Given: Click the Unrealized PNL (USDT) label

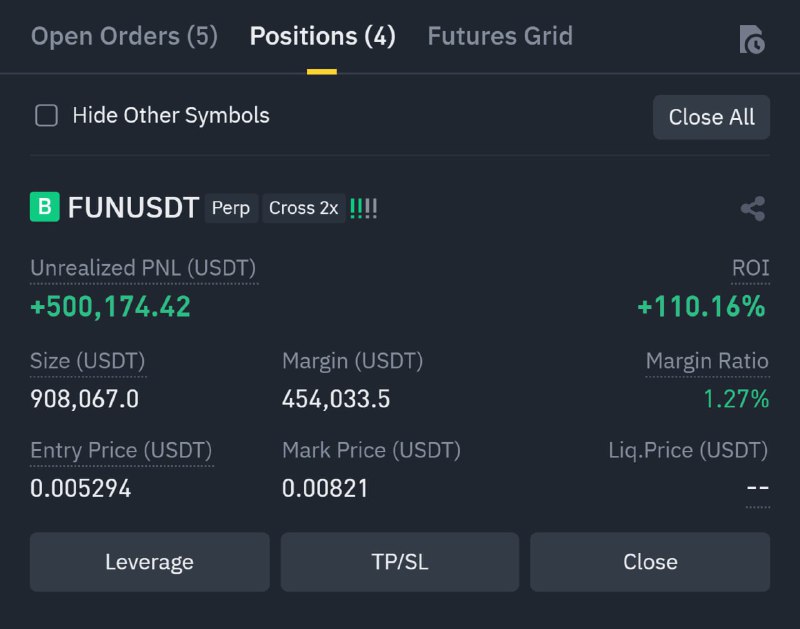Looking at the screenshot, I should click(143, 268).
